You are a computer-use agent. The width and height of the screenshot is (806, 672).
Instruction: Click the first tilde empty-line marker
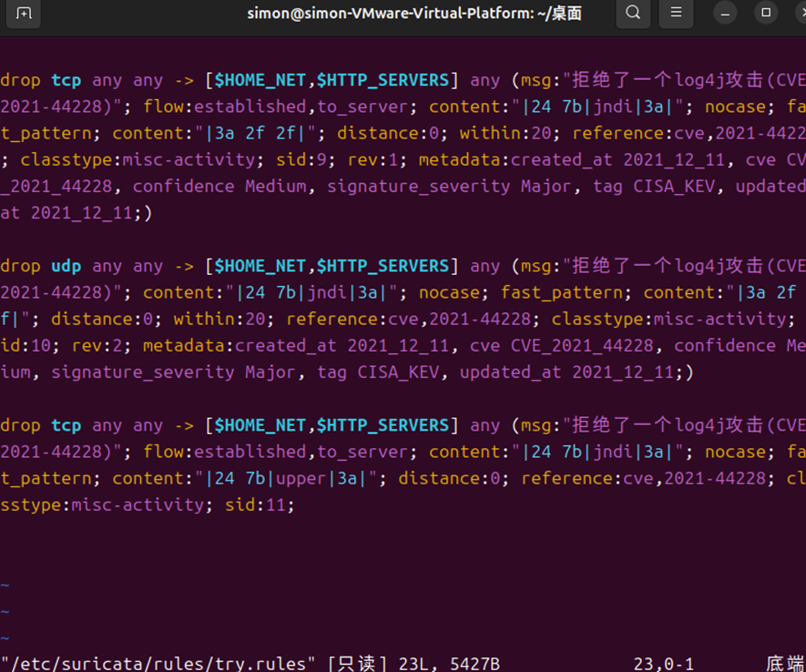(x=5, y=585)
